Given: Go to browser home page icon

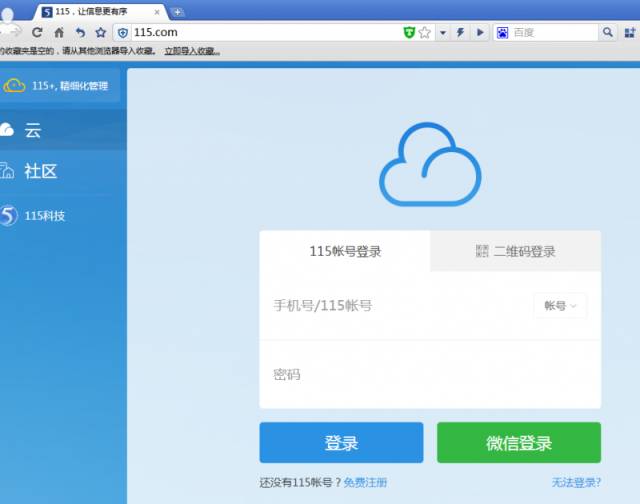Looking at the screenshot, I should (x=59, y=32).
